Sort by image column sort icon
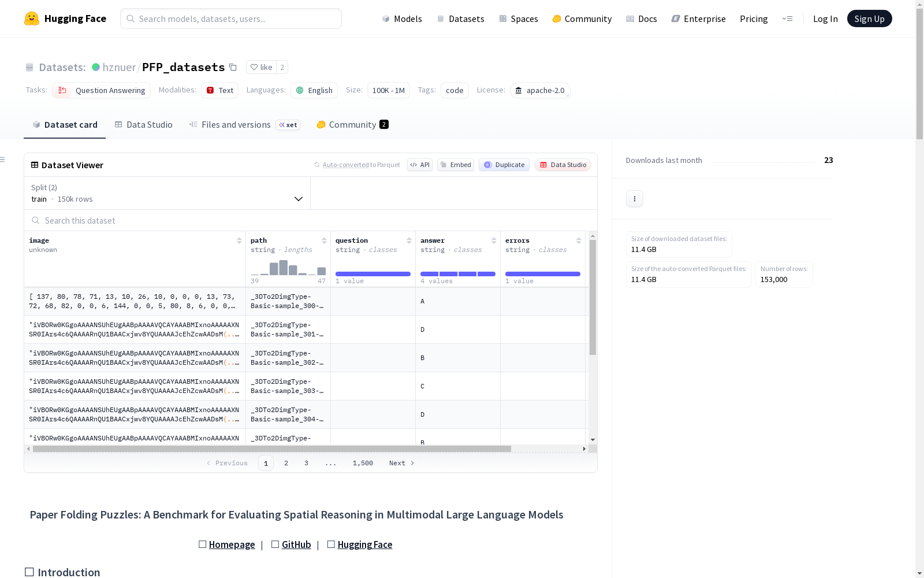Image resolution: width=924 pixels, height=578 pixels. click(x=239, y=240)
